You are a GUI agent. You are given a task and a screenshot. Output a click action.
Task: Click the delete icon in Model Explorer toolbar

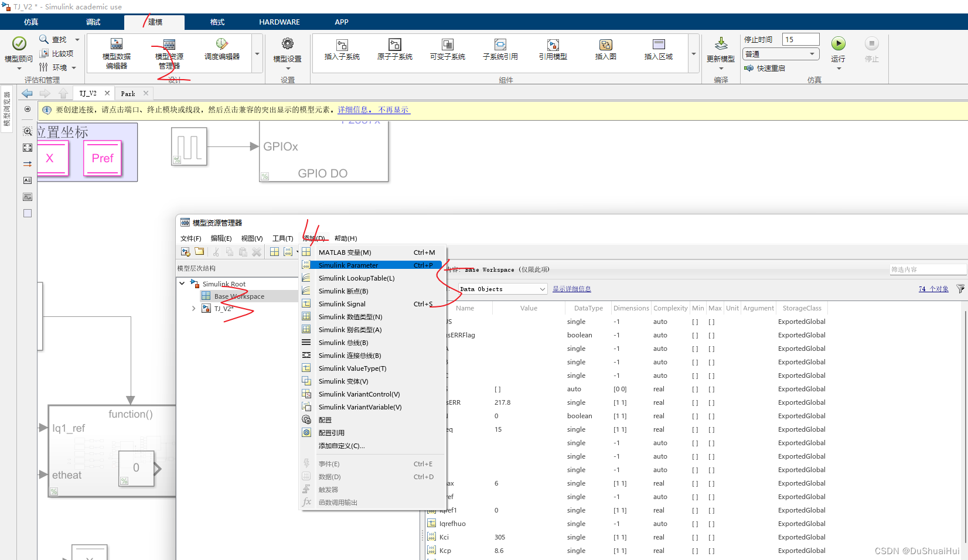(x=257, y=251)
